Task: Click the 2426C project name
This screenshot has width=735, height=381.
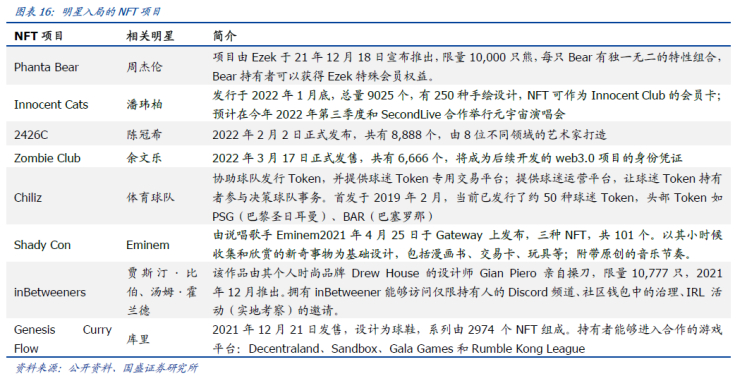Action: (31, 135)
